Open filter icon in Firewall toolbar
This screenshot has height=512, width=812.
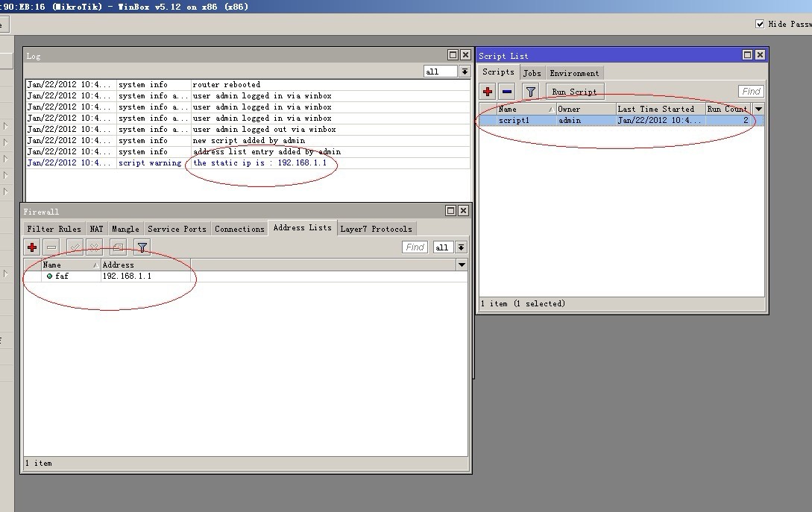point(142,247)
